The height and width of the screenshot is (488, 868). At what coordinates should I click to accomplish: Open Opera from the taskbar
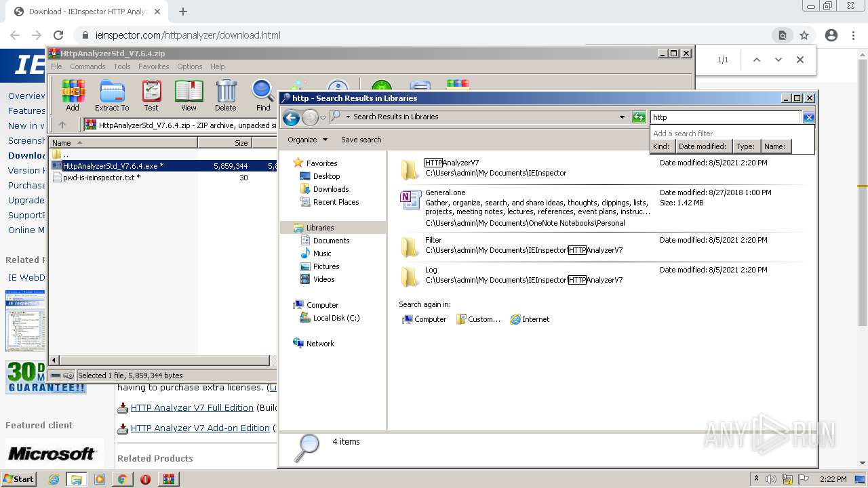(145, 479)
